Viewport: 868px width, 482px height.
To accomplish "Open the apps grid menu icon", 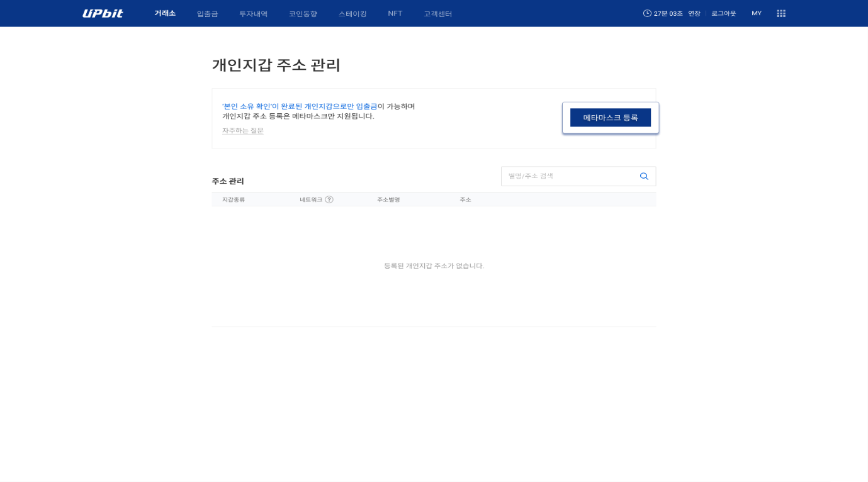I will point(781,13).
